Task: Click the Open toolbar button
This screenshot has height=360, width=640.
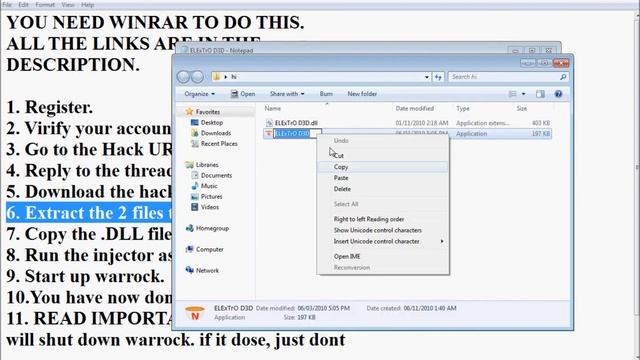Action: tap(243, 94)
